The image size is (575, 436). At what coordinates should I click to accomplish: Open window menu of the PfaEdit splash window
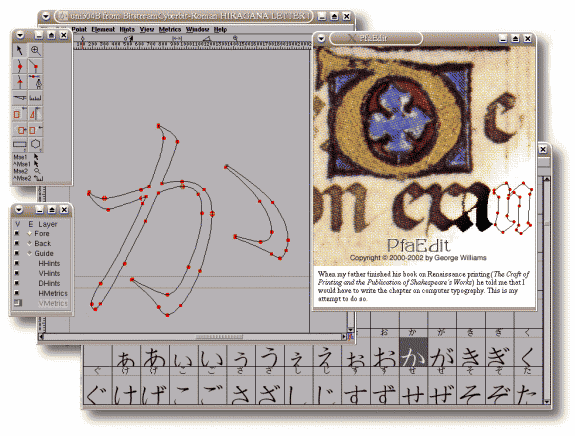click(x=321, y=38)
